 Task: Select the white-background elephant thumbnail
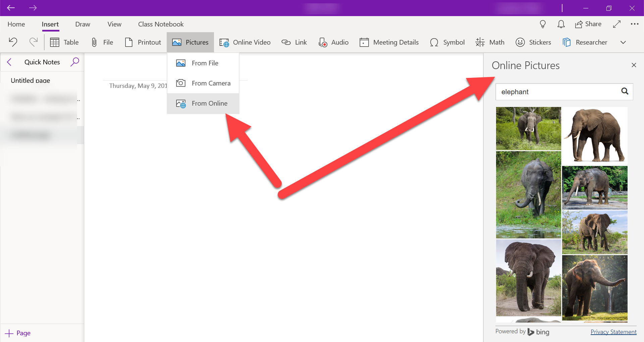coord(595,136)
